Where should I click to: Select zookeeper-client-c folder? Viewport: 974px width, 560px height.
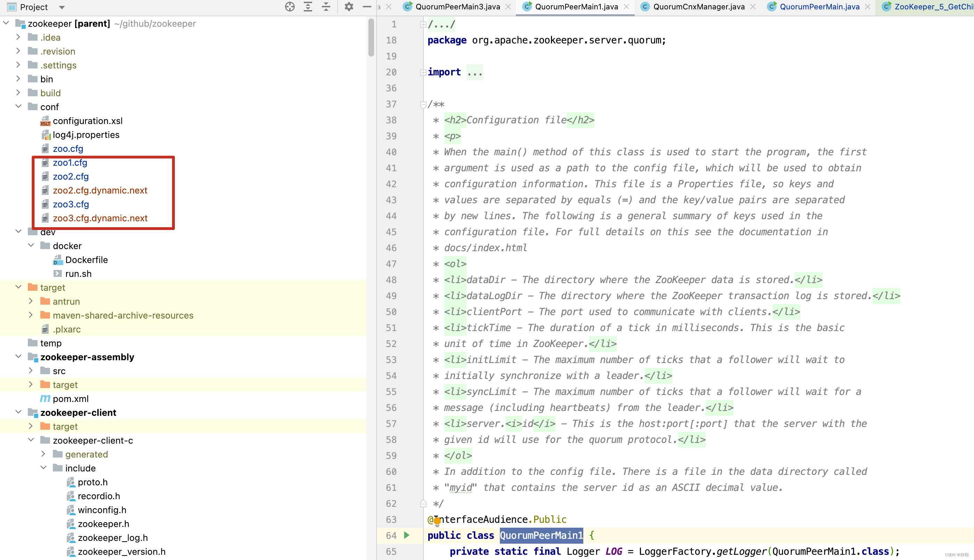pyautogui.click(x=93, y=440)
